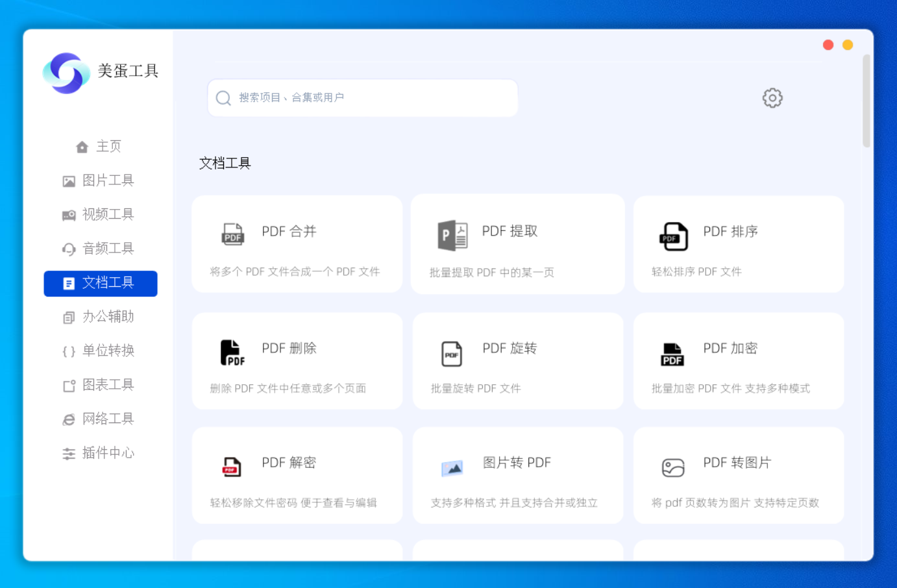
Task: Click the image icon beside 图片工具
Action: pyautogui.click(x=69, y=181)
